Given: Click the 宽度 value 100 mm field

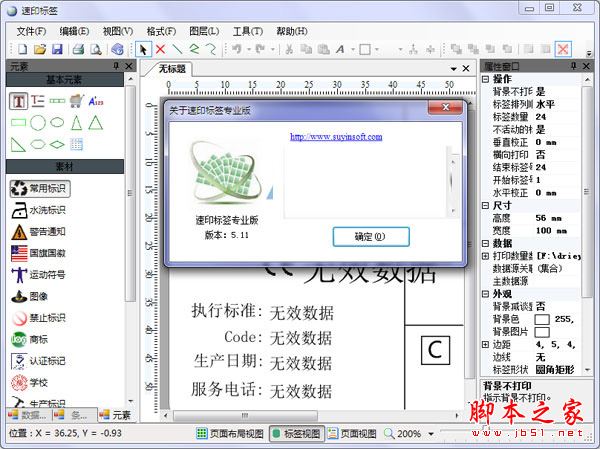Looking at the screenshot, I should [557, 230].
